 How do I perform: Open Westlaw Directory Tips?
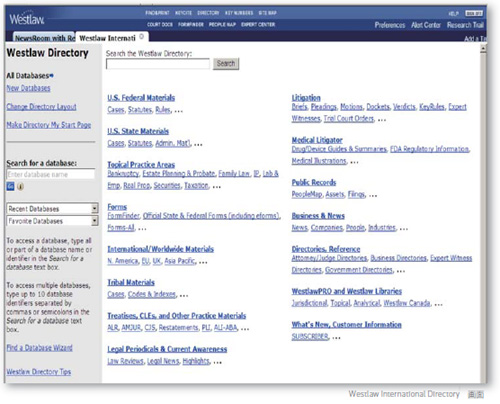pos(39,372)
